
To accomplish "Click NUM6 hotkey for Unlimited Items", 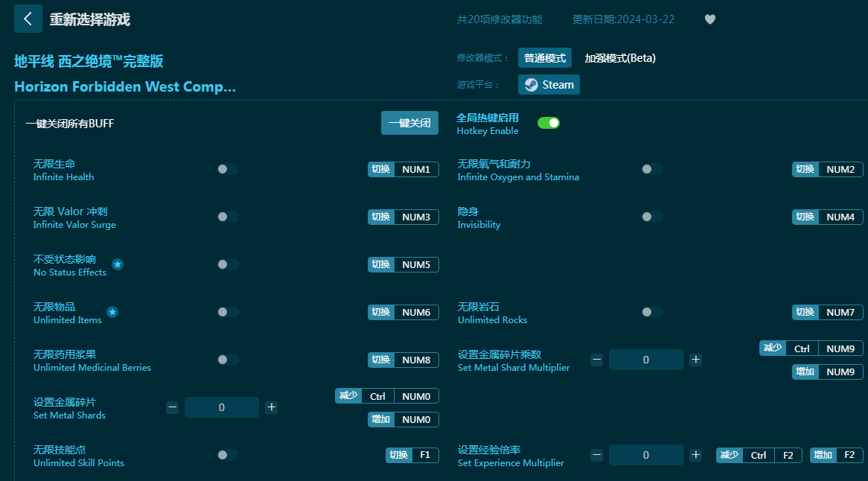I will 403,312.
